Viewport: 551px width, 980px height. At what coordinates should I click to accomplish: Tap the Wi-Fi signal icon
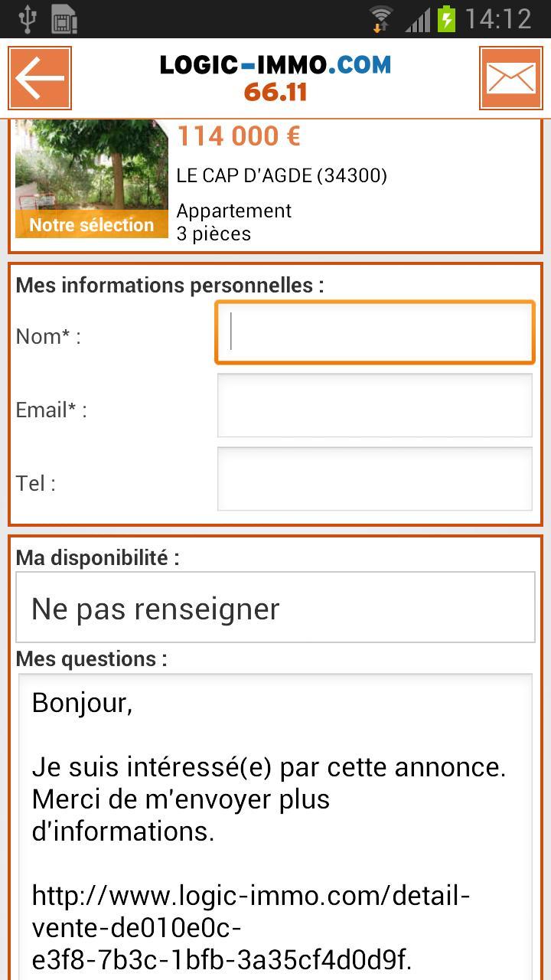pyautogui.click(x=380, y=18)
